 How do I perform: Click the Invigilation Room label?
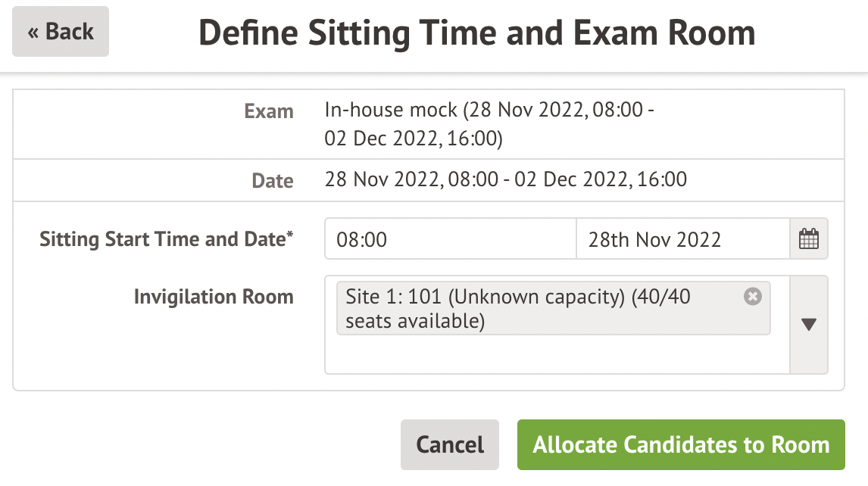tap(214, 297)
